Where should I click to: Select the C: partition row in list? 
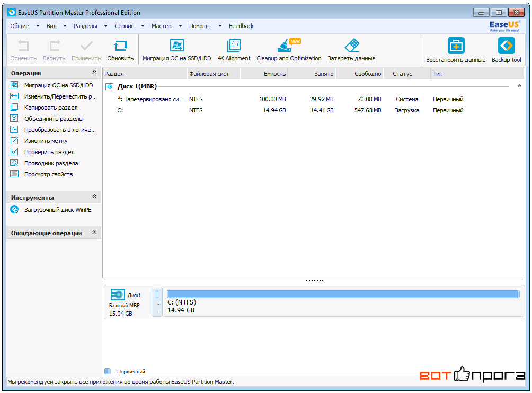314,110
